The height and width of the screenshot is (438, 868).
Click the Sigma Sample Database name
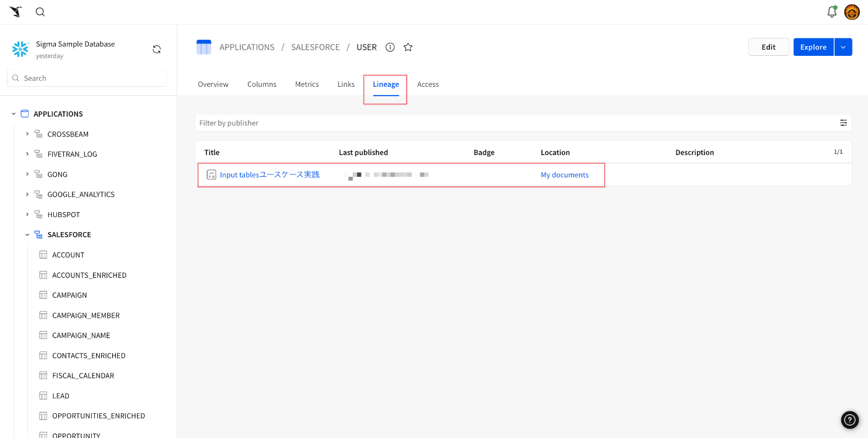click(76, 44)
